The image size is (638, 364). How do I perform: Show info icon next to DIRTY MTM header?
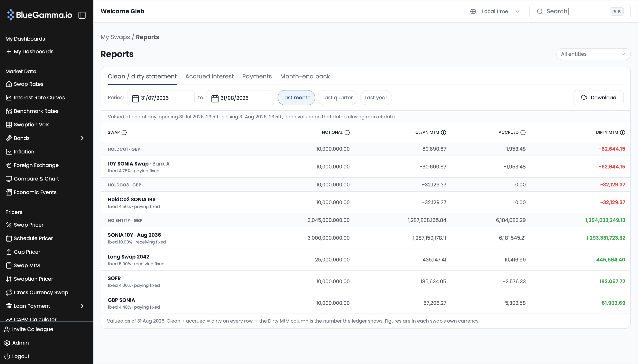(x=623, y=133)
